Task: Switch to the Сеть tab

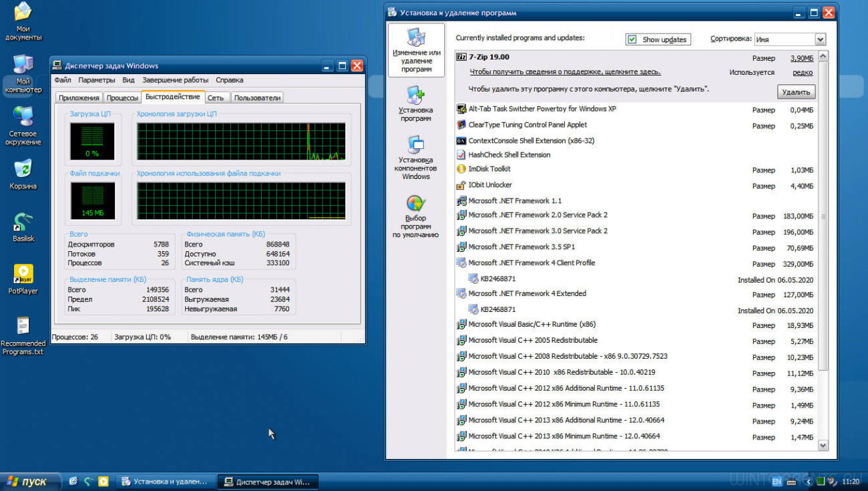Action: (x=216, y=98)
